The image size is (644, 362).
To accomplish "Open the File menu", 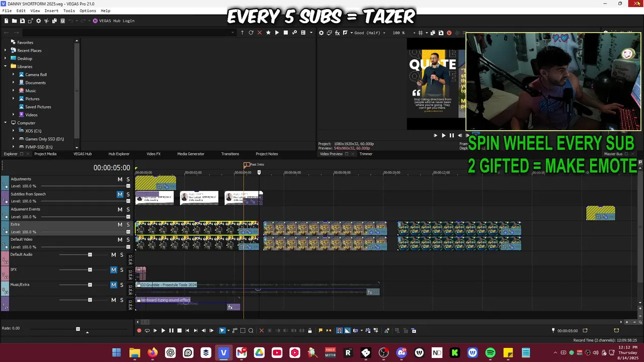I will 7,11.
